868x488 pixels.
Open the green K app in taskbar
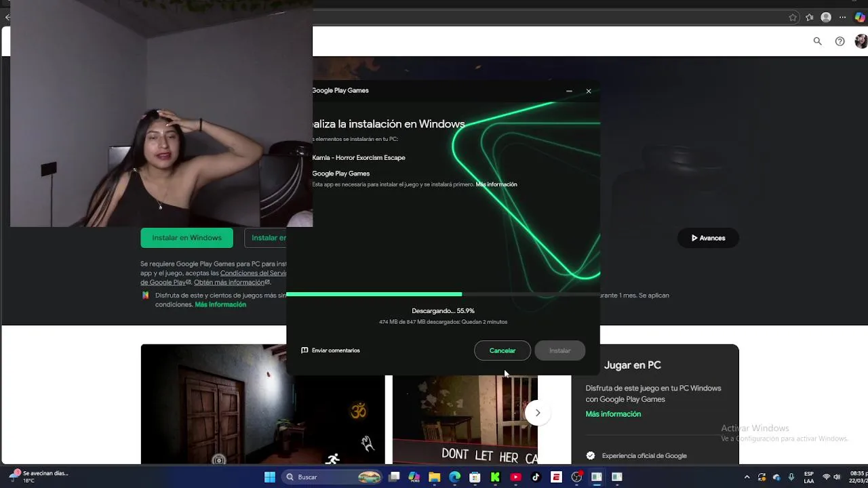coord(495,477)
